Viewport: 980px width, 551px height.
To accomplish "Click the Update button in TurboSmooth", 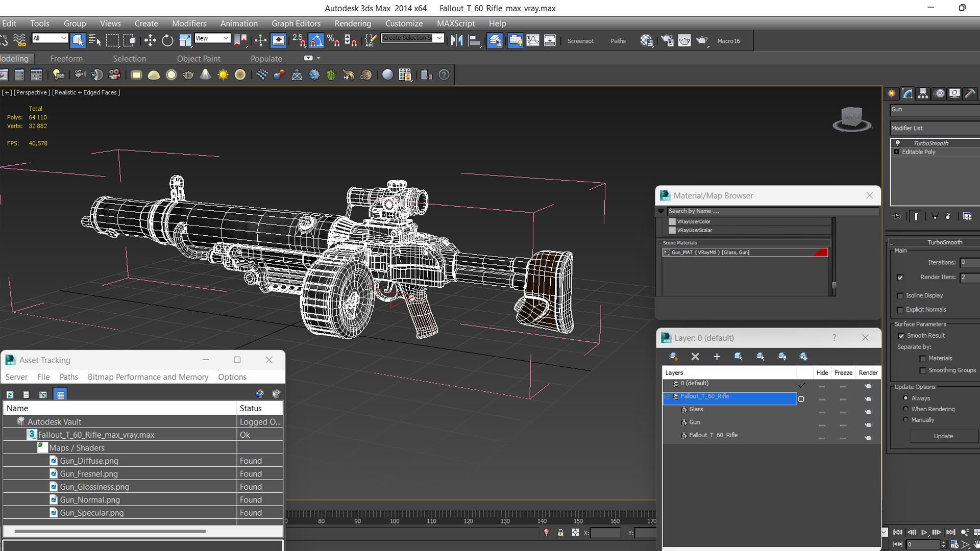I will (944, 436).
